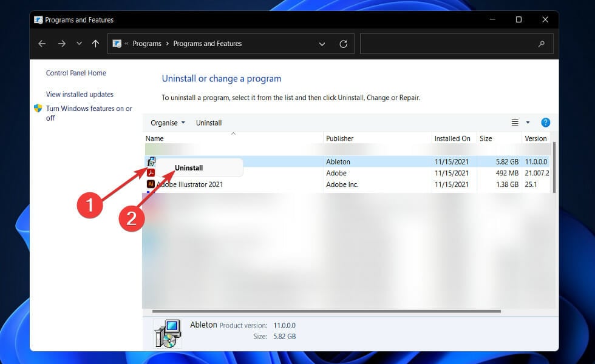Click the Uninstall toolbar button
The width and height of the screenshot is (595, 364).
(x=209, y=123)
